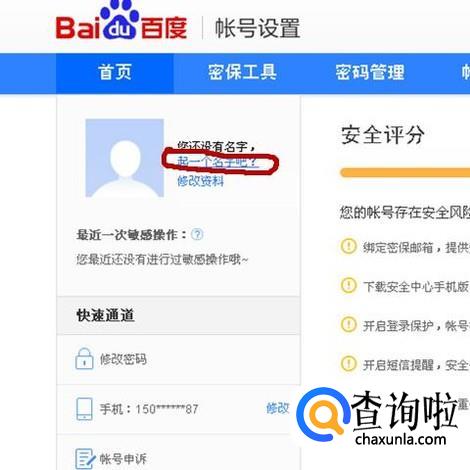
Task: Click 修改 next to phone number
Action: click(278, 408)
